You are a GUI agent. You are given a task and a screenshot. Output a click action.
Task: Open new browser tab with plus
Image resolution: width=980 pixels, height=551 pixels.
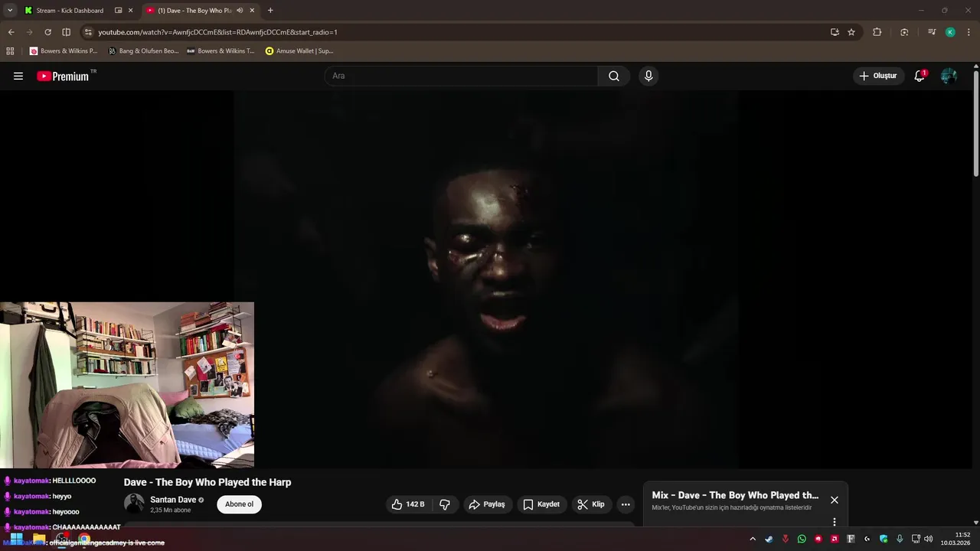(270, 11)
